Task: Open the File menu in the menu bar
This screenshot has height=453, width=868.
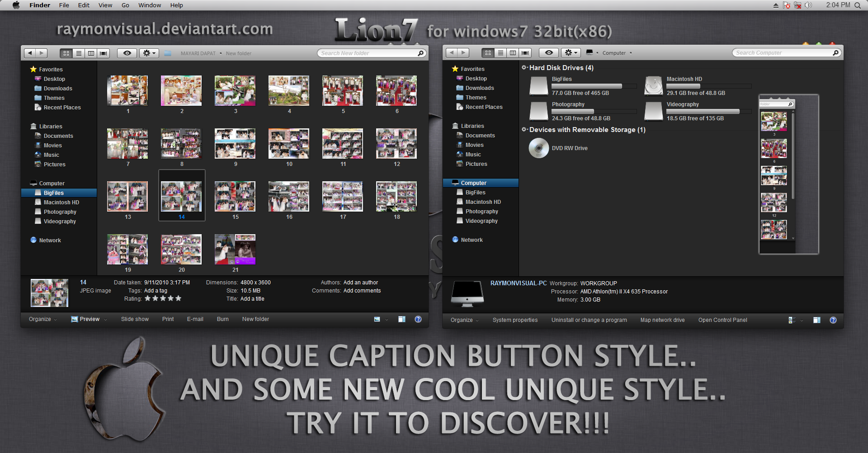Action: pyautogui.click(x=64, y=5)
